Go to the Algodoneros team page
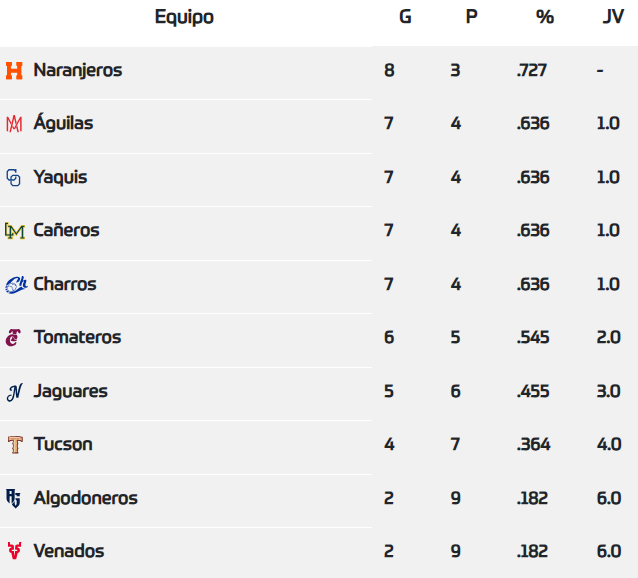Image resolution: width=638 pixels, height=578 pixels. pyautogui.click(x=85, y=498)
